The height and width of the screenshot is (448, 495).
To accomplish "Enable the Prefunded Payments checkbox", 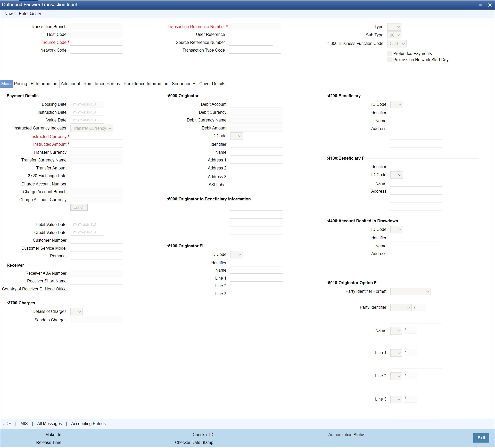I will [389, 53].
